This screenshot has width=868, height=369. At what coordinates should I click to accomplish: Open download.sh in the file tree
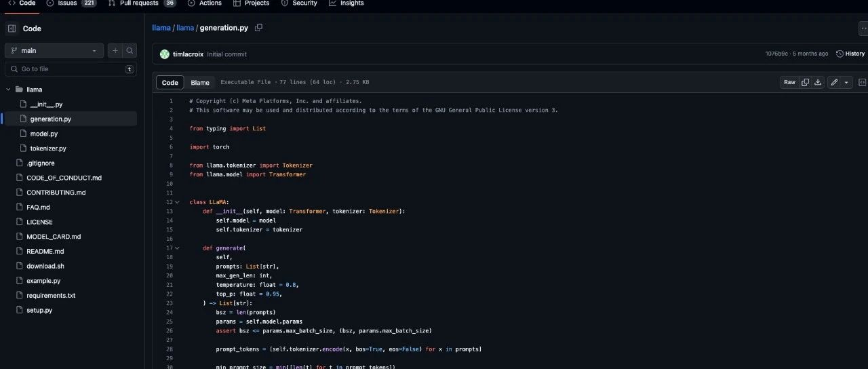click(45, 266)
